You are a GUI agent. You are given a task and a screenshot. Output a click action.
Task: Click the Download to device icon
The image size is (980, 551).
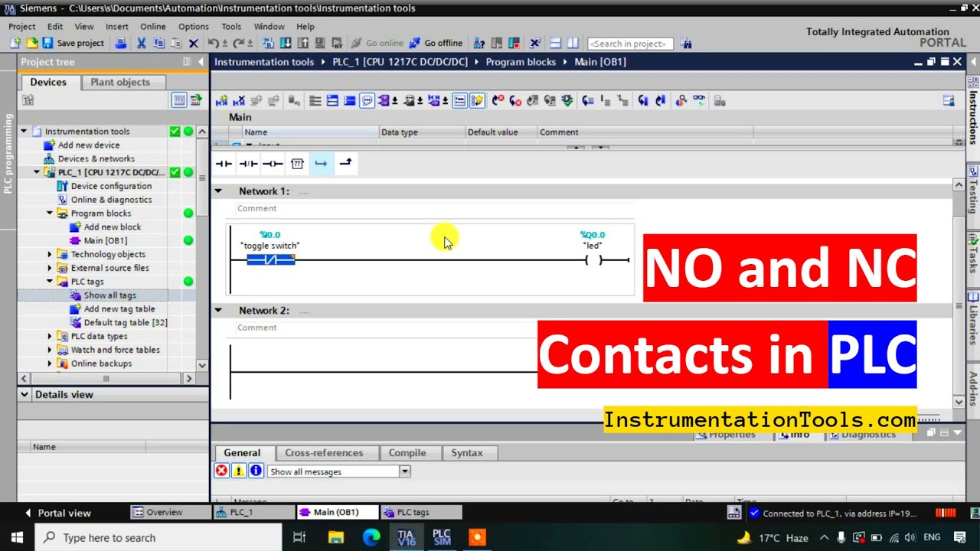click(286, 43)
